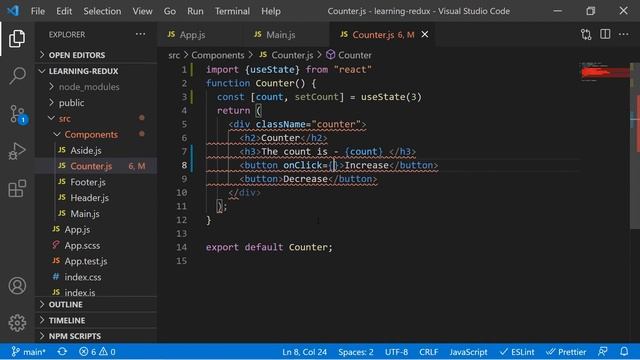Expand the OUTLINE section
Image resolution: width=640 pixels, height=360 pixels.
(96, 304)
